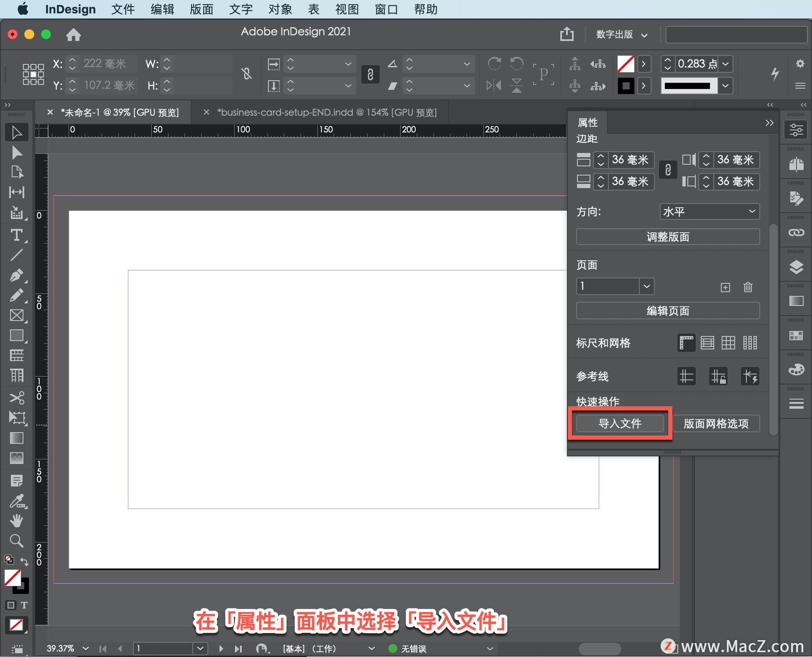Select the Pencil tool
Image resolution: width=812 pixels, height=657 pixels.
click(x=16, y=295)
